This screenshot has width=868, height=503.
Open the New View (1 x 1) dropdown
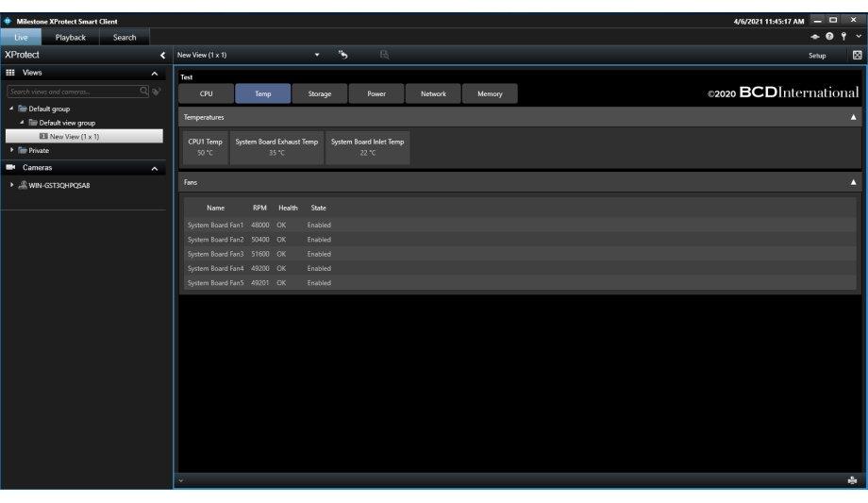click(x=317, y=55)
